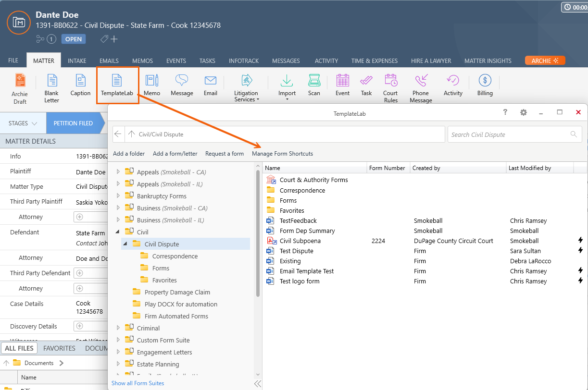Collapse the Civil folder
Viewport: 588px width, 390px height.
coord(118,232)
